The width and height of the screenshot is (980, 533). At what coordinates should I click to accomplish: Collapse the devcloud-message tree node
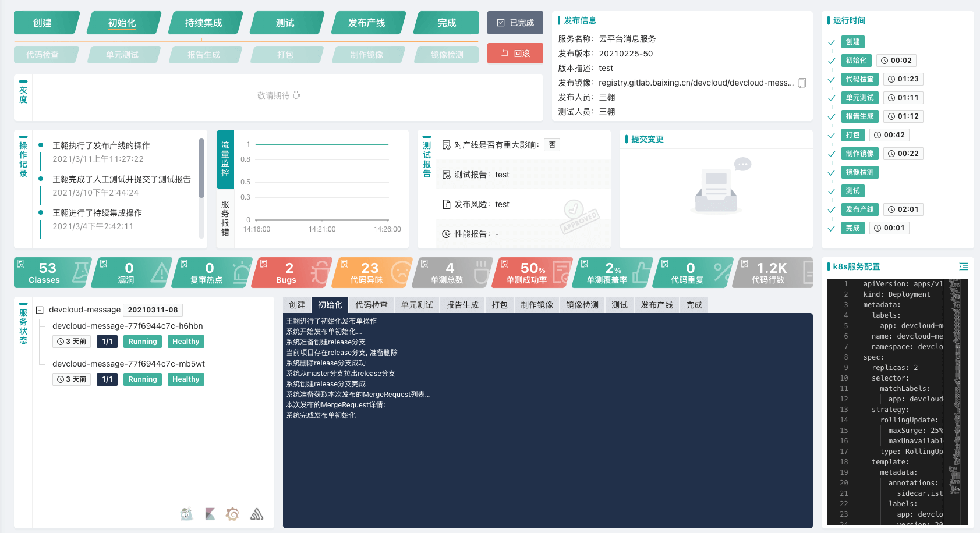[x=40, y=310]
